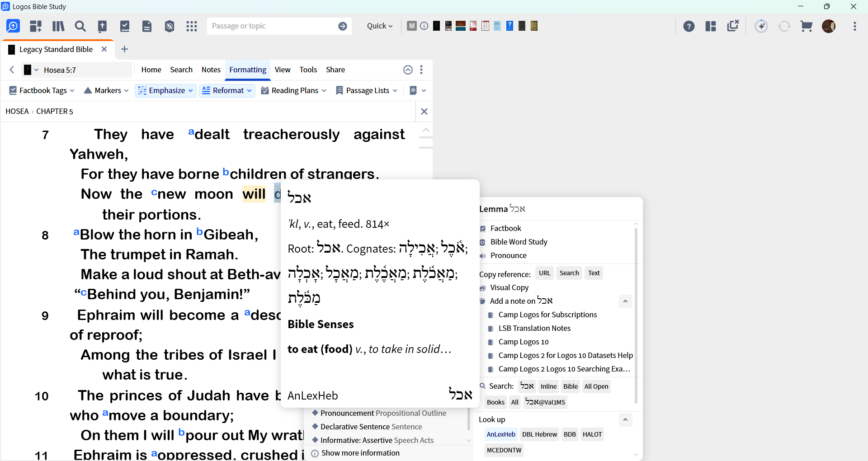Switch to the Tools tab
This screenshot has height=461, width=868.
(x=308, y=70)
